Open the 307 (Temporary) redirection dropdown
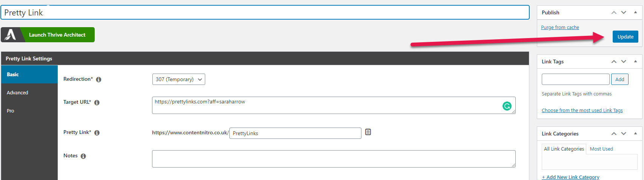Image resolution: width=644 pixels, height=180 pixels. [x=178, y=79]
